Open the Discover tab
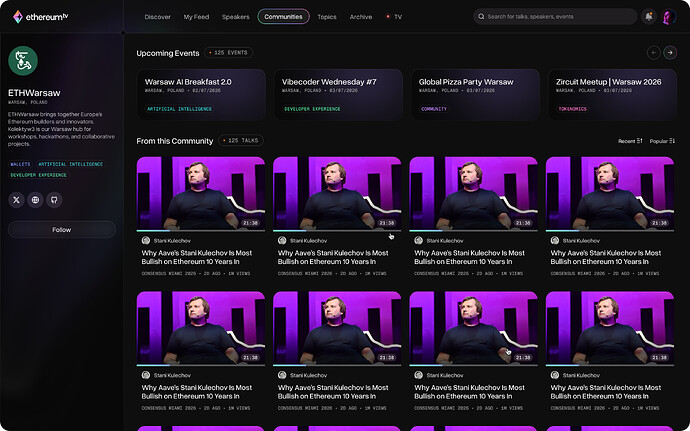The width and height of the screenshot is (690, 431). [x=158, y=17]
